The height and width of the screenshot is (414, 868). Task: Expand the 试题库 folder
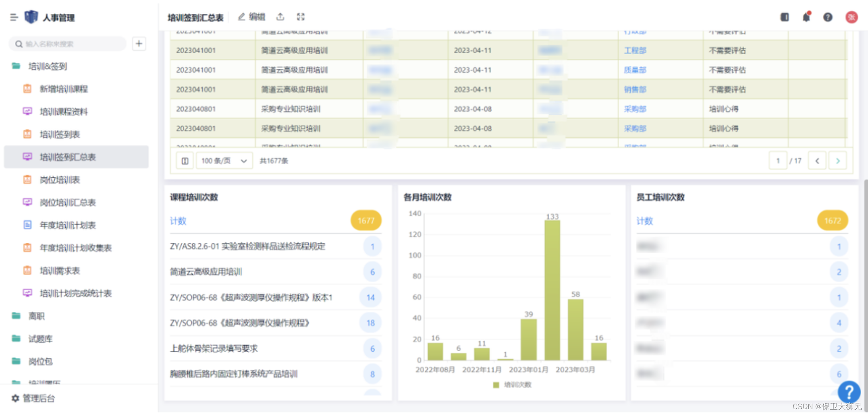(x=40, y=339)
